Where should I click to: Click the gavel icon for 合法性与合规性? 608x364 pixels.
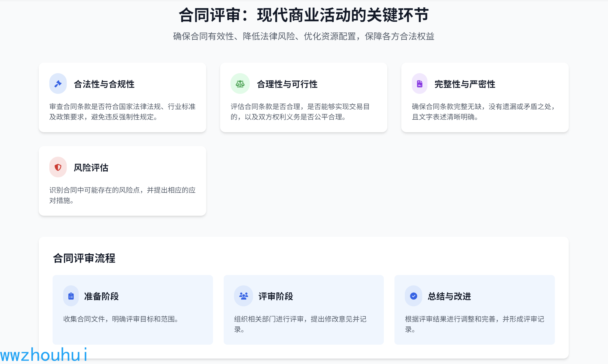pos(58,84)
